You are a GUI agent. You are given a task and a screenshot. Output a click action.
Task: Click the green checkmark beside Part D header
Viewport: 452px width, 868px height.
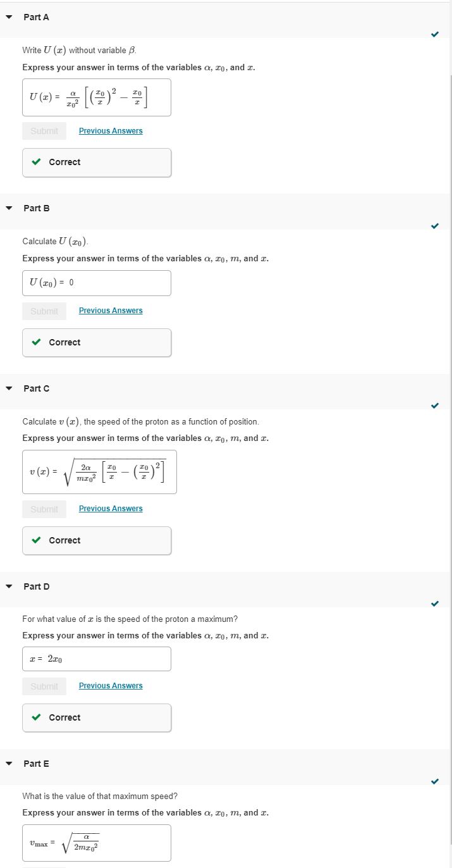[x=434, y=603]
